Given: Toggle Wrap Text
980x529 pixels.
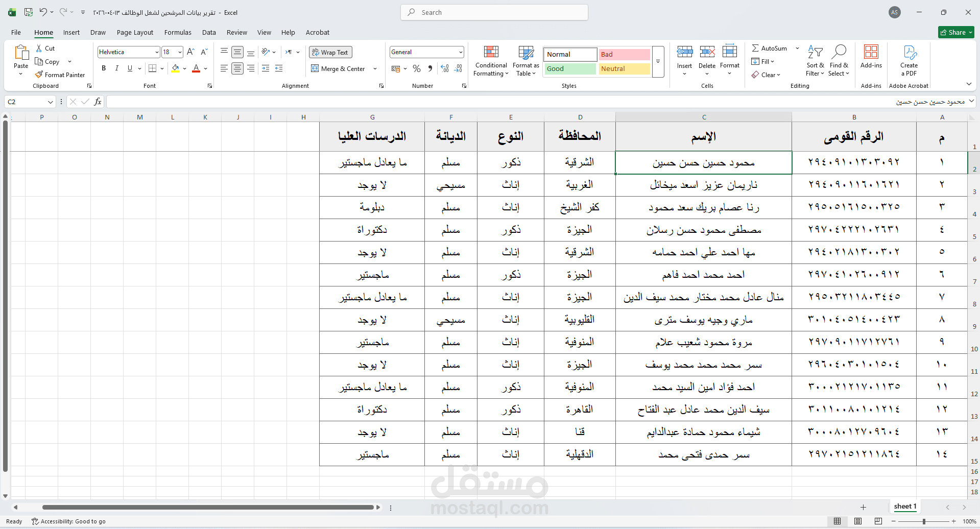Looking at the screenshot, I should 330,52.
